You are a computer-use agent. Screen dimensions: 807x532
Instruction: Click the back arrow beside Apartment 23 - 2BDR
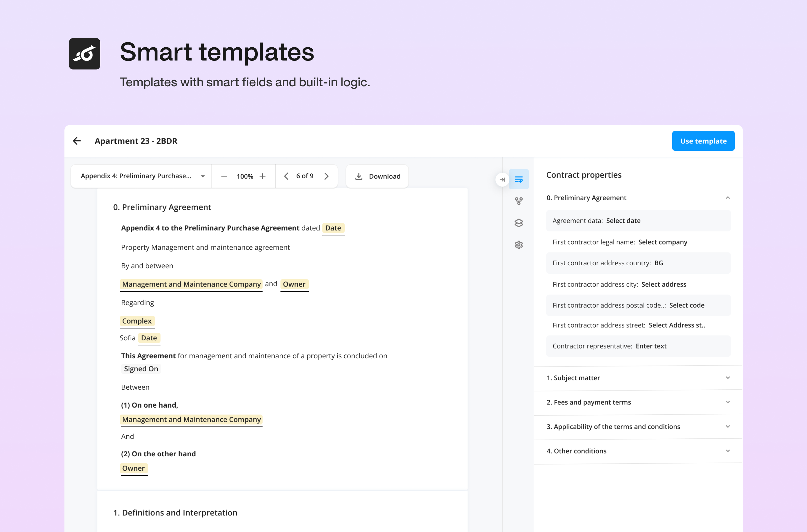77,141
